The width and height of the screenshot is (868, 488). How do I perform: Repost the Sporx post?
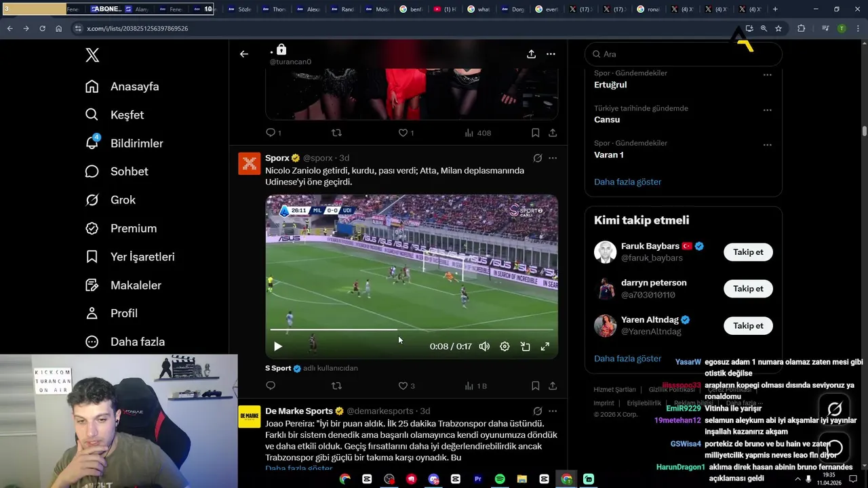pos(336,386)
